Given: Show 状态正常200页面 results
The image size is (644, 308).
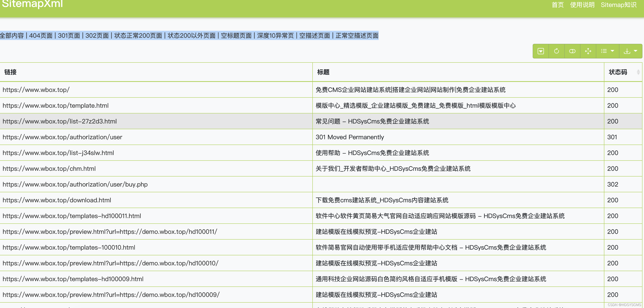Looking at the screenshot, I should 138,36.
